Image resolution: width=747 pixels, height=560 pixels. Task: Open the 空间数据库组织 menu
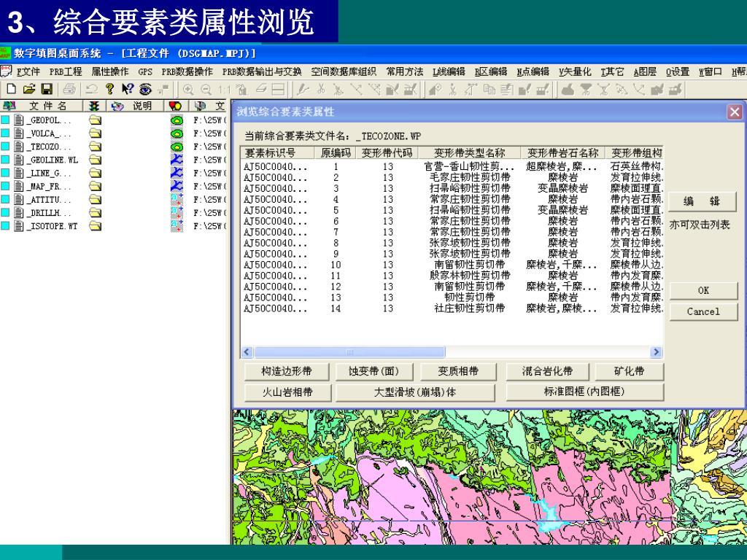click(x=344, y=72)
